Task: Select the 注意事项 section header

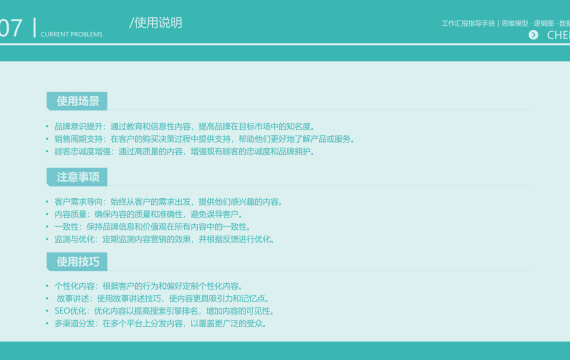Action: pos(77,177)
